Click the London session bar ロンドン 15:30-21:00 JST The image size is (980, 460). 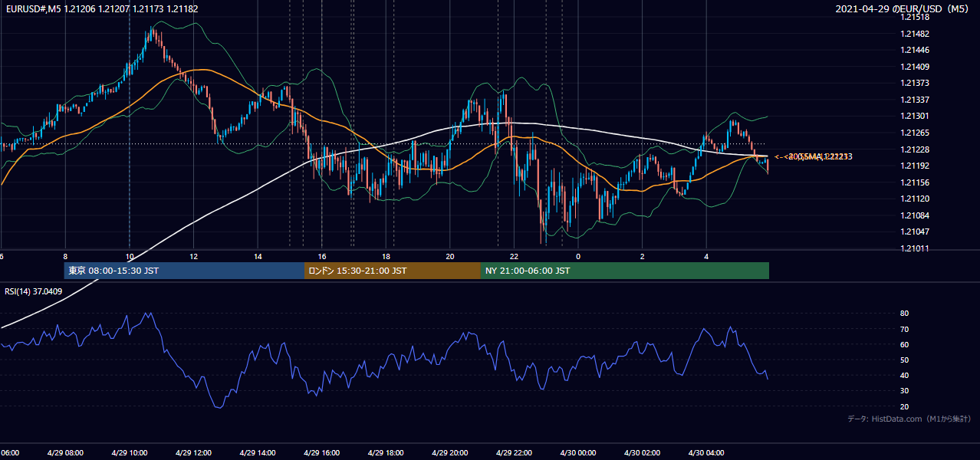click(393, 271)
